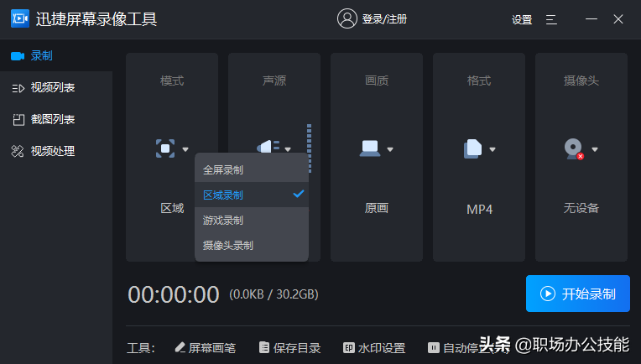
Task: Open 设置 settings
Action: (x=522, y=19)
